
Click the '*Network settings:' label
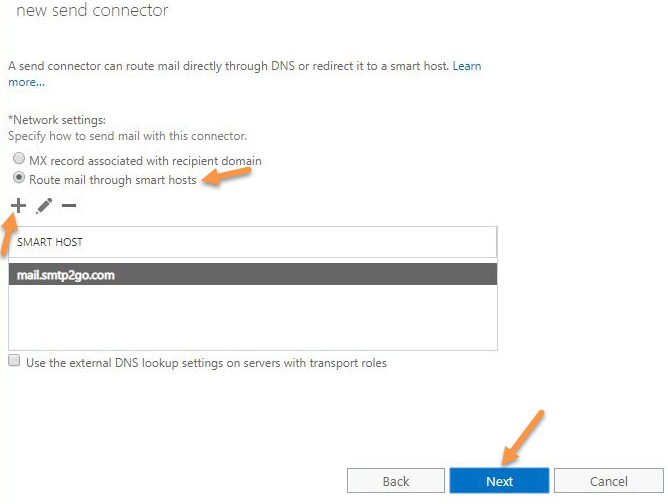coord(57,120)
